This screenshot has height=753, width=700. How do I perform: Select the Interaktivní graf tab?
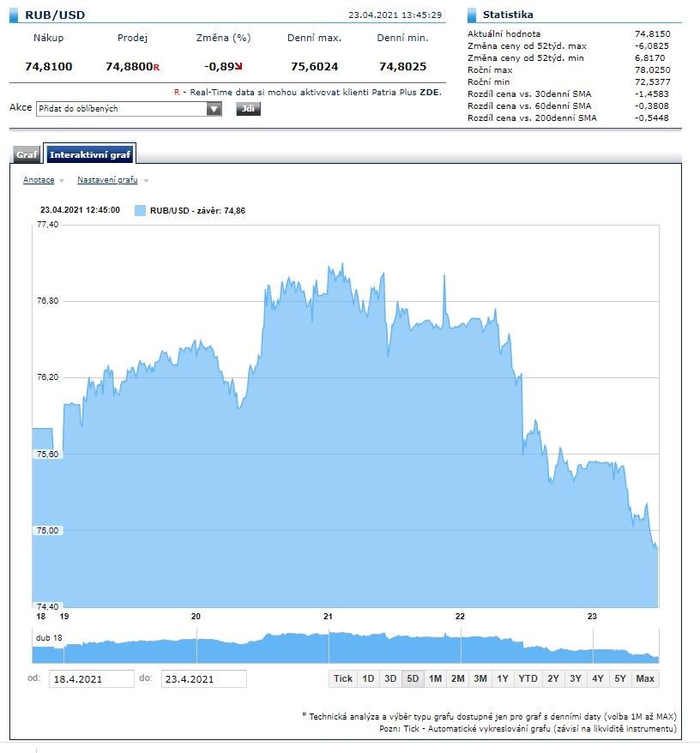[90, 155]
